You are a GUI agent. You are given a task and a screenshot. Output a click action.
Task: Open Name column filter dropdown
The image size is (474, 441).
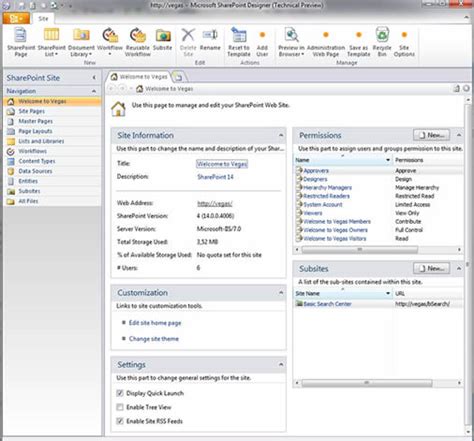pos(388,160)
